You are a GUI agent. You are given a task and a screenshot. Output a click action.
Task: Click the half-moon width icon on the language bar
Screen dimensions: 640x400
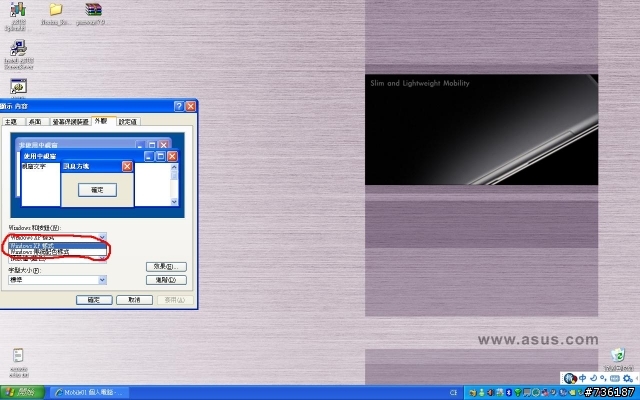[x=594, y=378]
